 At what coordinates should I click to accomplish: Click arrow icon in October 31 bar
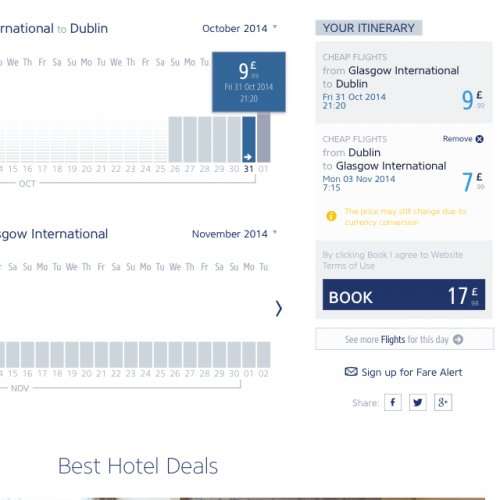(x=248, y=157)
